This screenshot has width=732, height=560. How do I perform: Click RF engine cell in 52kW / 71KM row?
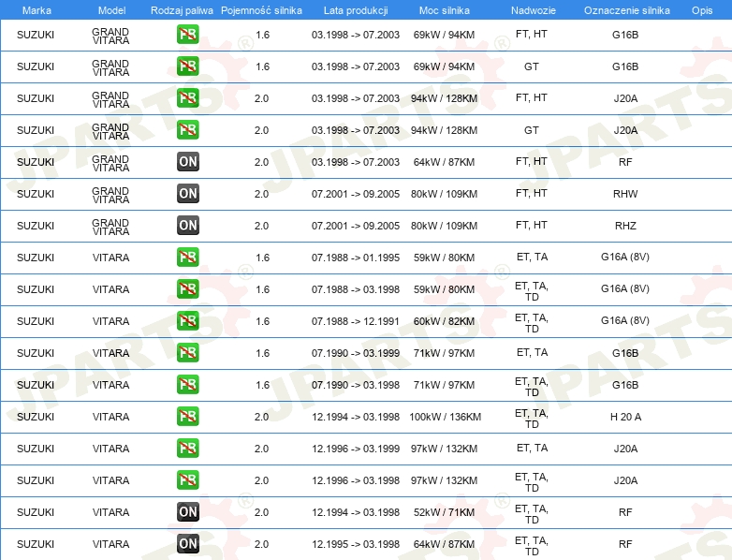[x=625, y=512]
